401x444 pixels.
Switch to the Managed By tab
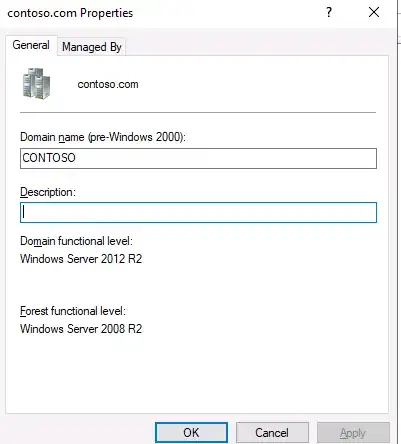[x=92, y=47]
